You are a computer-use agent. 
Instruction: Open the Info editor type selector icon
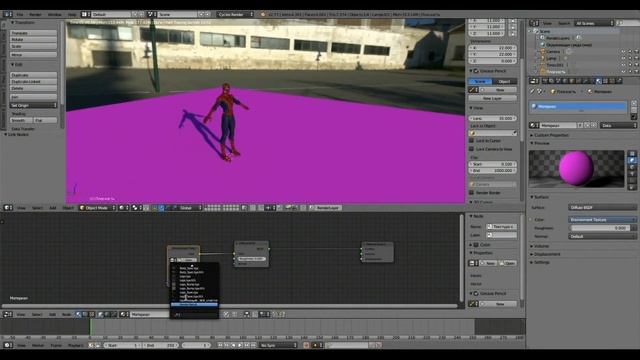click(8, 14)
